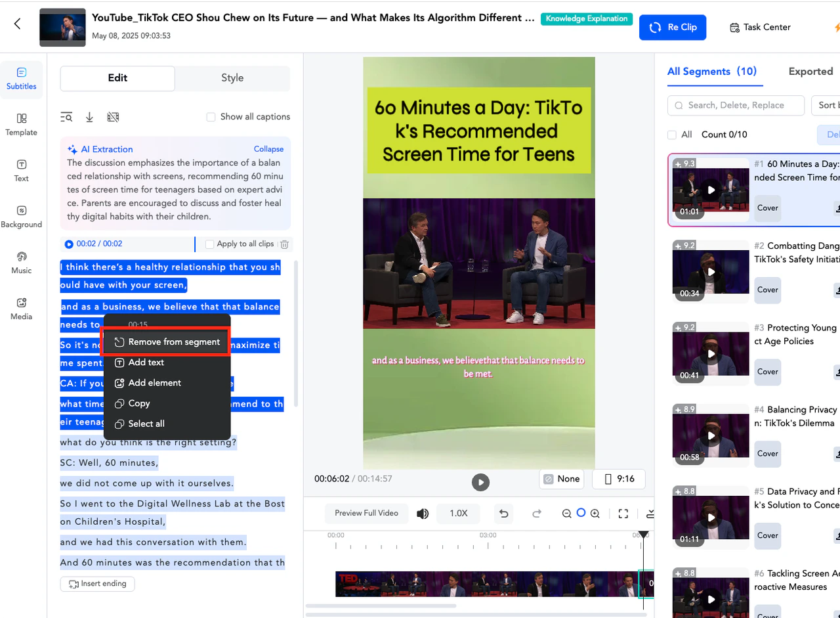Choose Add text in context menu

(x=167, y=363)
